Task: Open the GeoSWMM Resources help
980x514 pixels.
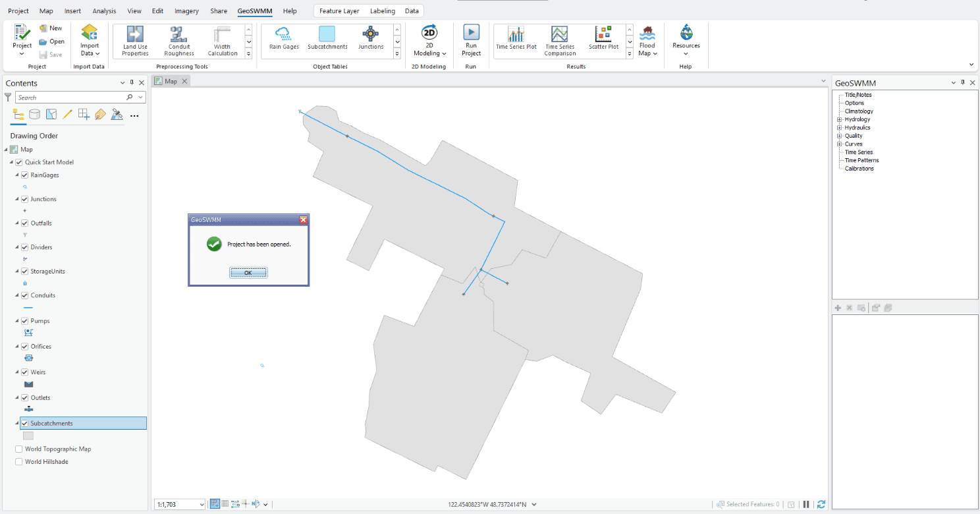Action: point(686,41)
